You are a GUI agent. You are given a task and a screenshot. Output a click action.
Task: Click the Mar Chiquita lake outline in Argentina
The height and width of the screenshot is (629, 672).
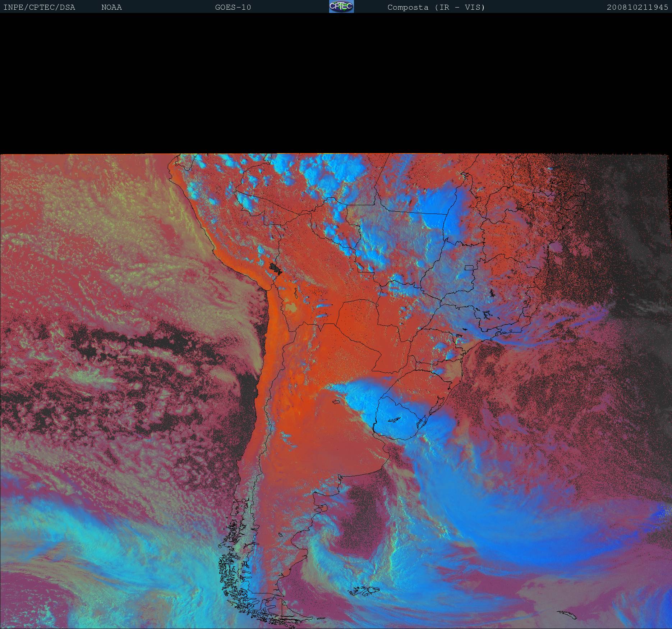pyautogui.click(x=336, y=402)
